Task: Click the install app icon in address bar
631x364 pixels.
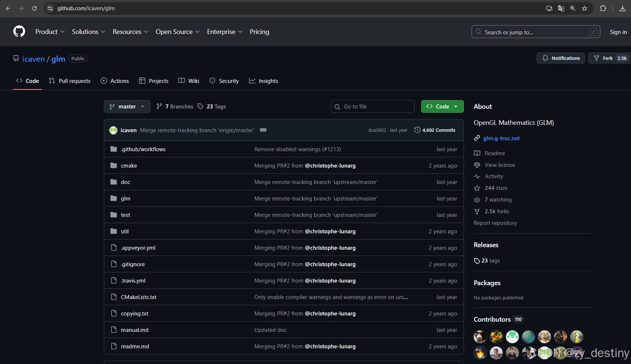Action: [549, 8]
